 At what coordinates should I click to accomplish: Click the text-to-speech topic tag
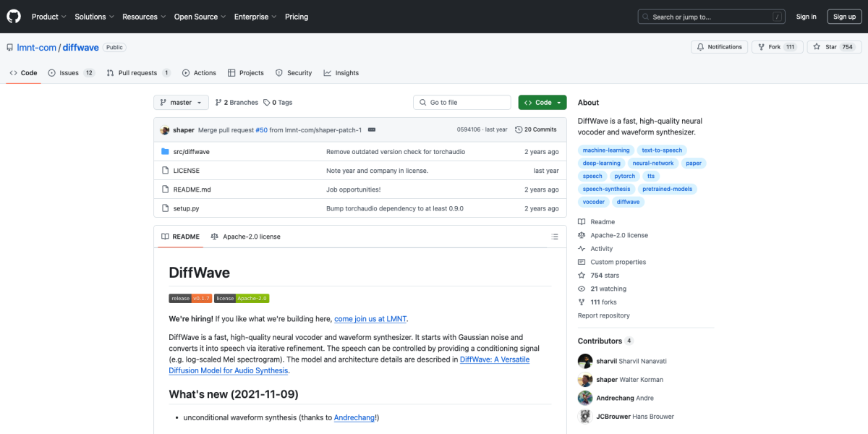[x=662, y=150]
